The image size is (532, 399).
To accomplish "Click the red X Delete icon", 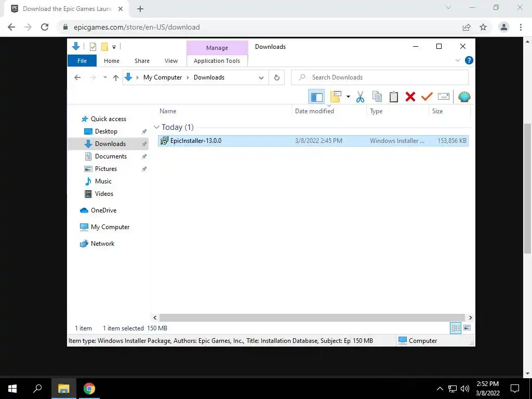I will [410, 97].
